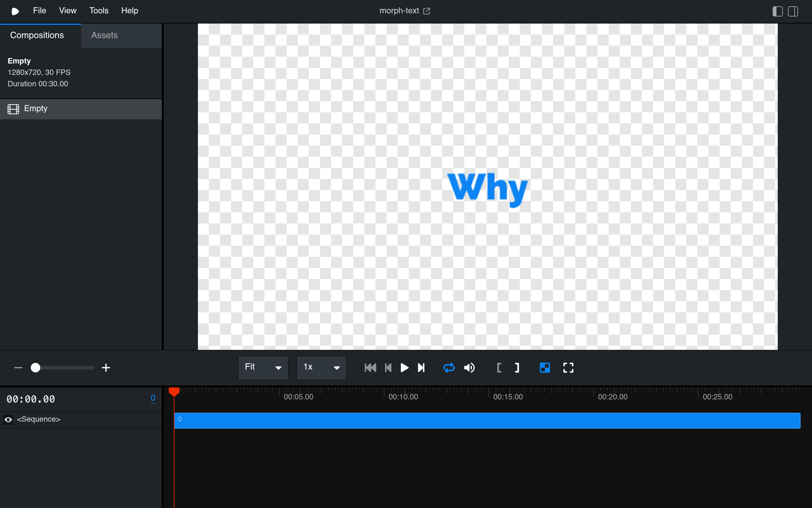The width and height of the screenshot is (812, 508).
Task: Click the 00:00.00 timecode display
Action: pyautogui.click(x=31, y=399)
